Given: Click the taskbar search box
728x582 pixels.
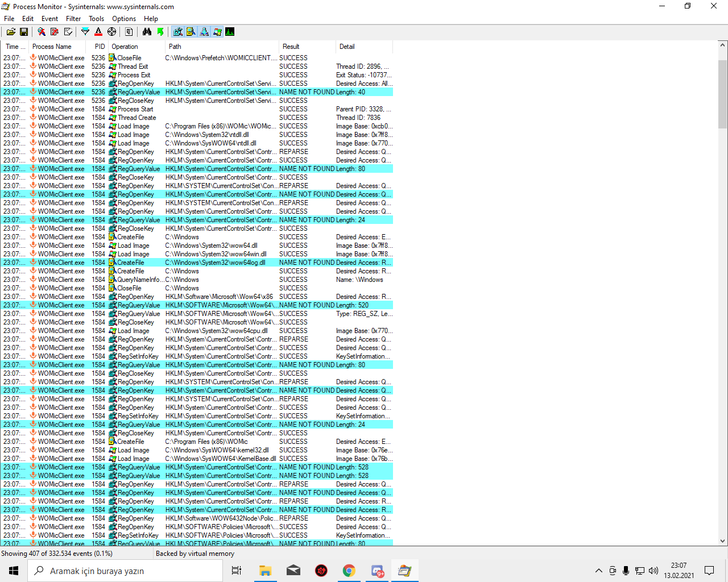Looking at the screenshot, I should tap(125, 571).
